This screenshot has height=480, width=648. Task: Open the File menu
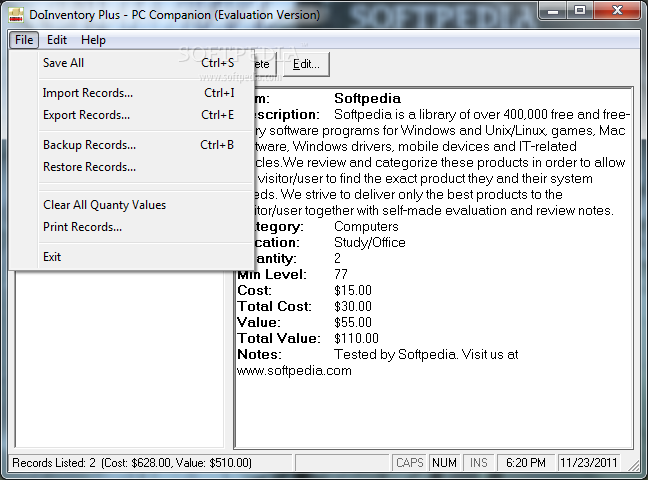24,40
